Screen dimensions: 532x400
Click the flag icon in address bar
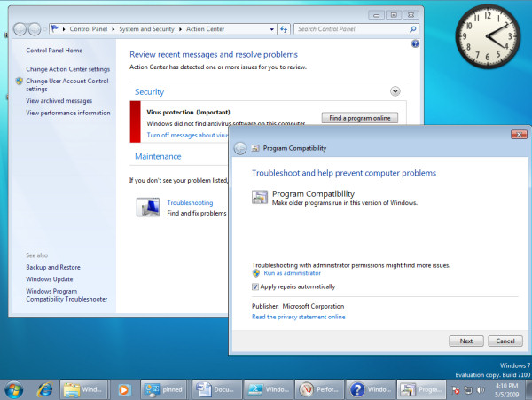click(x=55, y=29)
